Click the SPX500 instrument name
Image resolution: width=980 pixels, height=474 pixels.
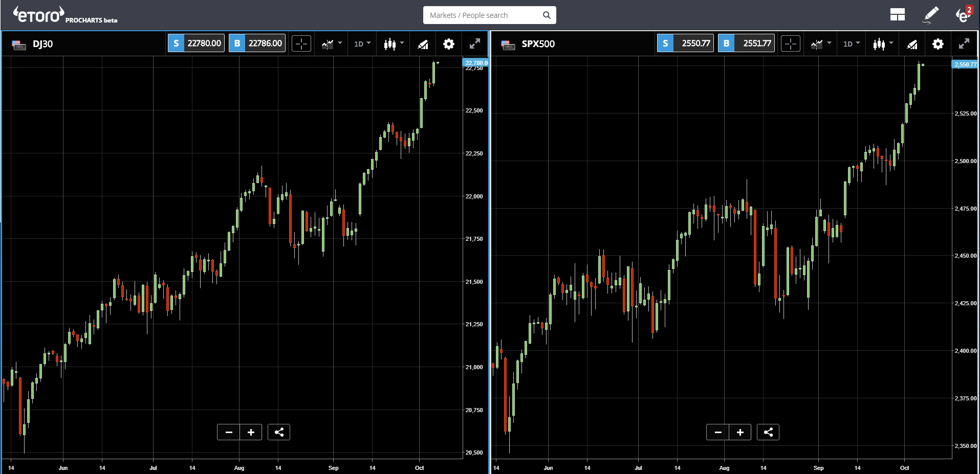click(x=538, y=44)
